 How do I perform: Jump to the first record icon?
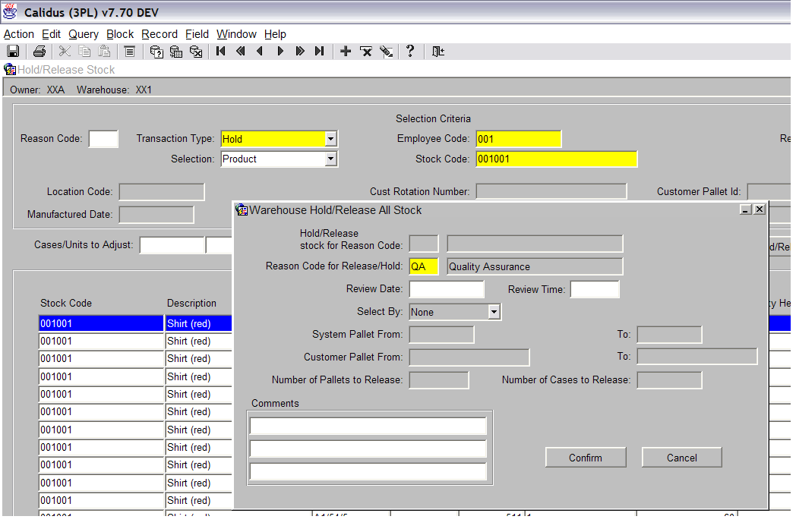coord(221,51)
